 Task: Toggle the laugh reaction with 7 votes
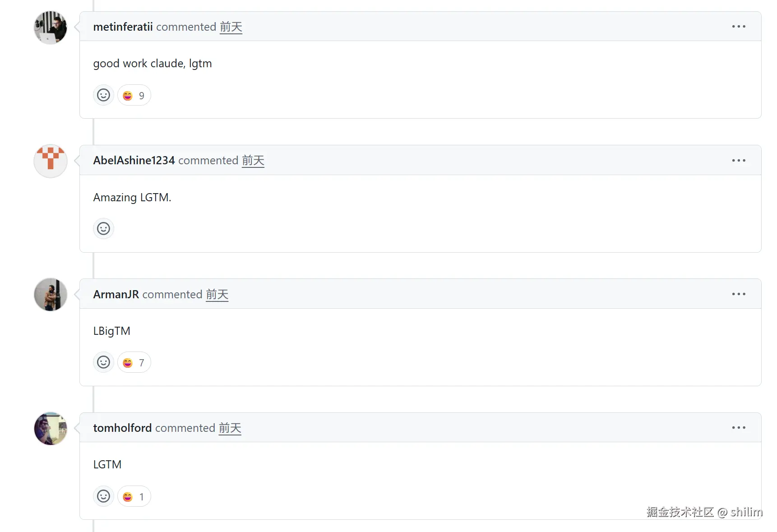point(134,362)
